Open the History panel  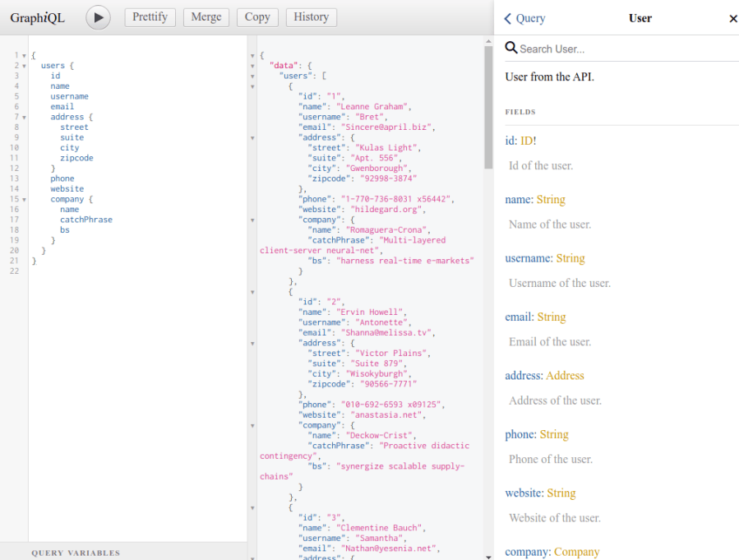coord(311,17)
